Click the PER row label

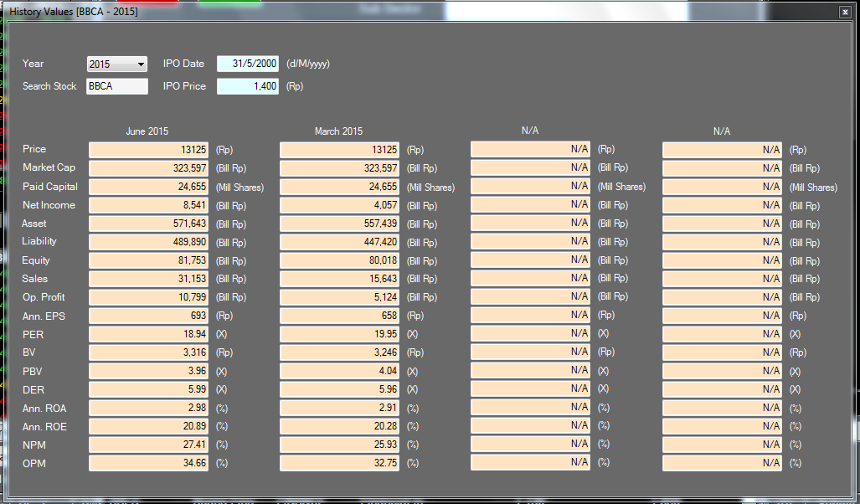tap(33, 335)
